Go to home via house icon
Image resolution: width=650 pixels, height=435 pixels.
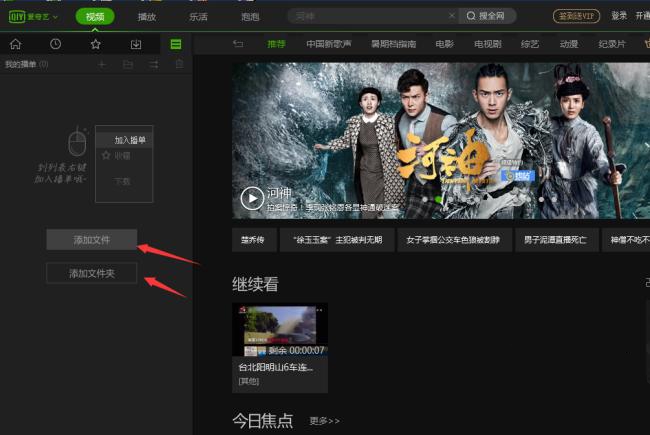pyautogui.click(x=15, y=44)
